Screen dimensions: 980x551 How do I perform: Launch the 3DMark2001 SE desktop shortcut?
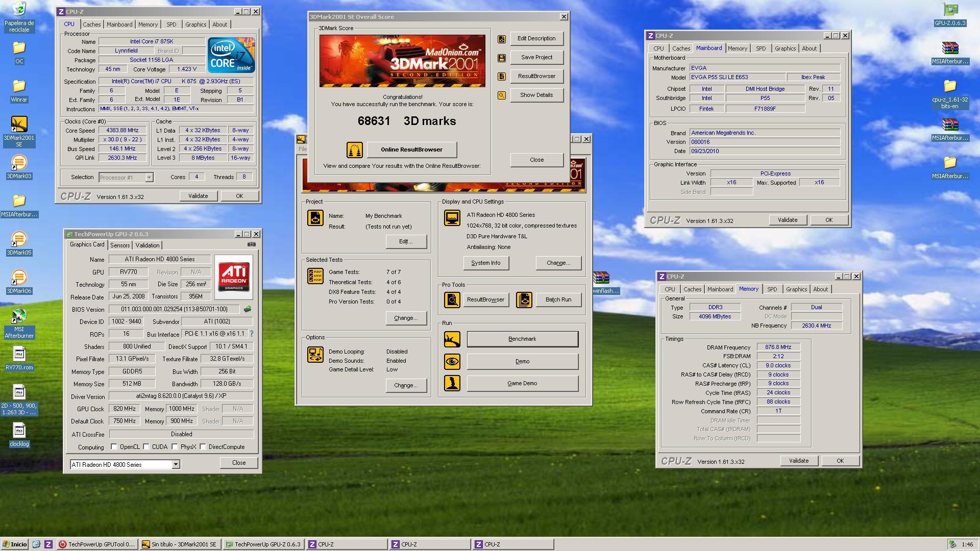coord(19,131)
